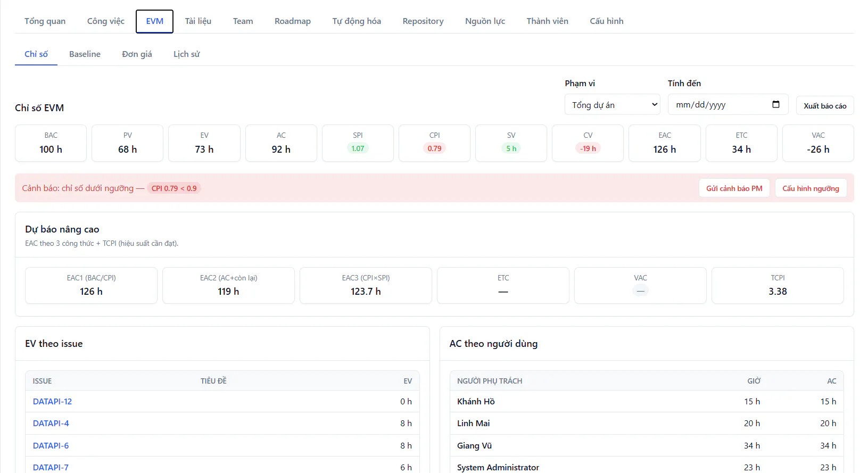Open issue link DATAPI-7
The height and width of the screenshot is (473, 868).
click(51, 468)
